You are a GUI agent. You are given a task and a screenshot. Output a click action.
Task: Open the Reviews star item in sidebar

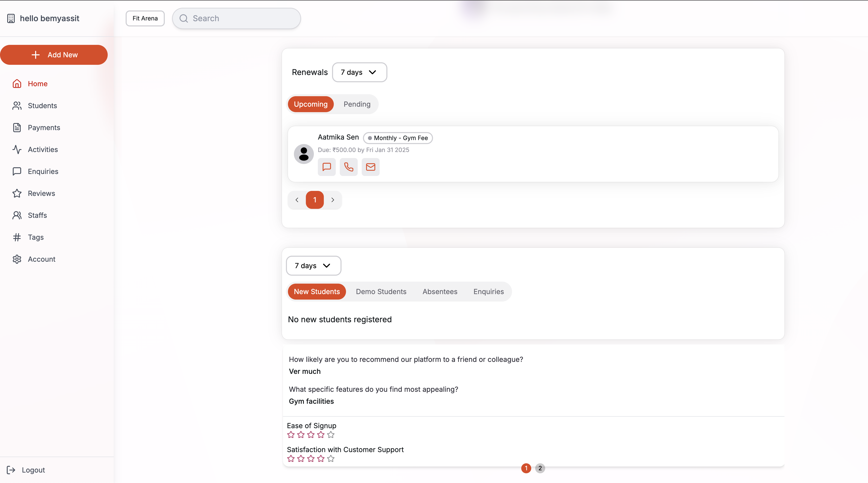41,193
